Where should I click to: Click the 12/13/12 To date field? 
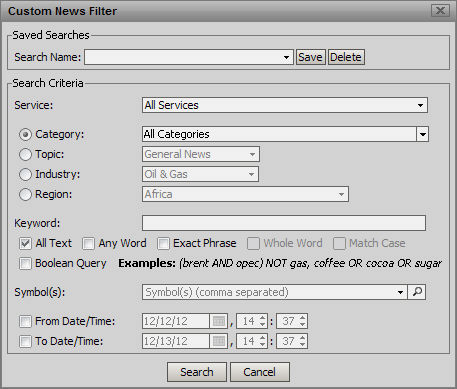click(x=176, y=341)
